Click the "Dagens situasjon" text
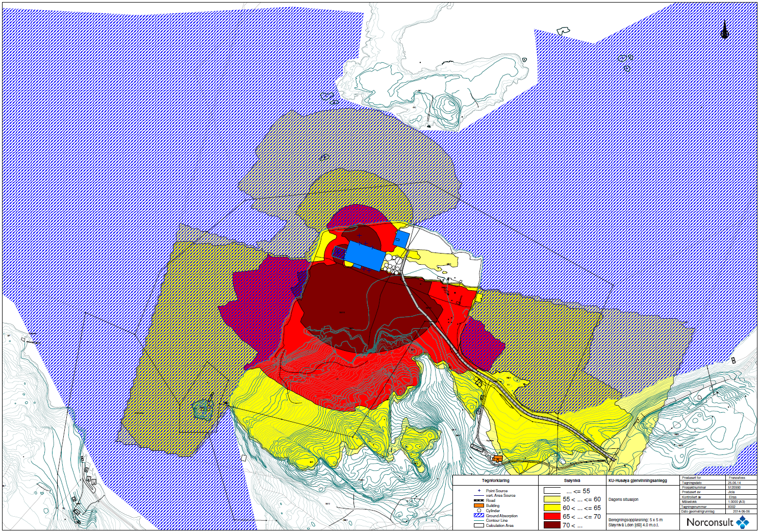 [x=623, y=499]
